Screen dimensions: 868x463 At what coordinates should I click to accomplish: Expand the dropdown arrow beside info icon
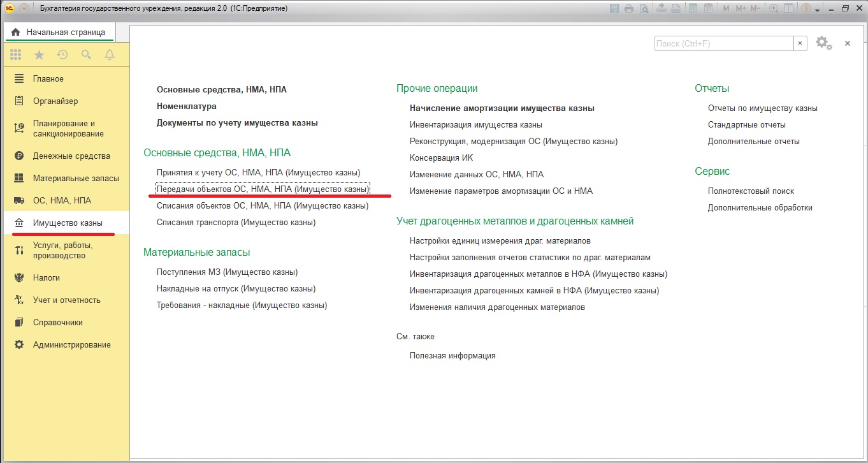coord(818,10)
